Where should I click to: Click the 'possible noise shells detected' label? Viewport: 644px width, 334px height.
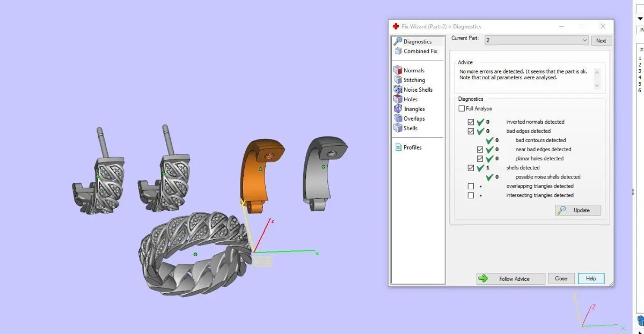[548, 177]
